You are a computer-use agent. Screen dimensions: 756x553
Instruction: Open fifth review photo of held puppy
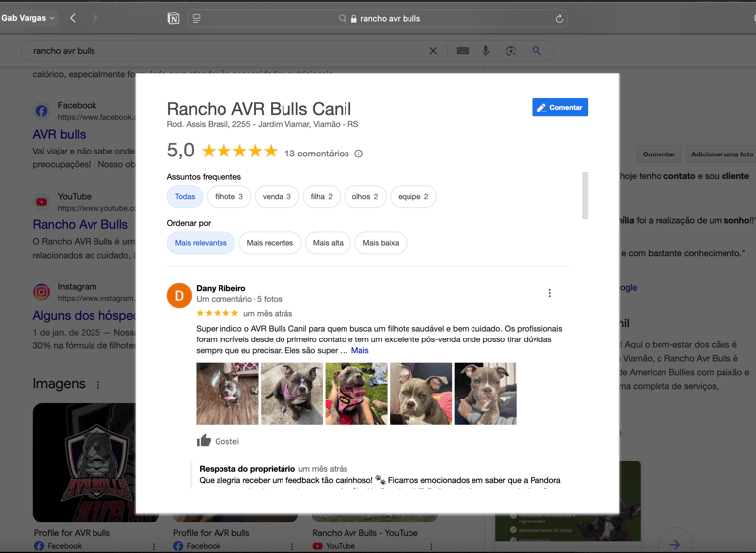point(485,394)
